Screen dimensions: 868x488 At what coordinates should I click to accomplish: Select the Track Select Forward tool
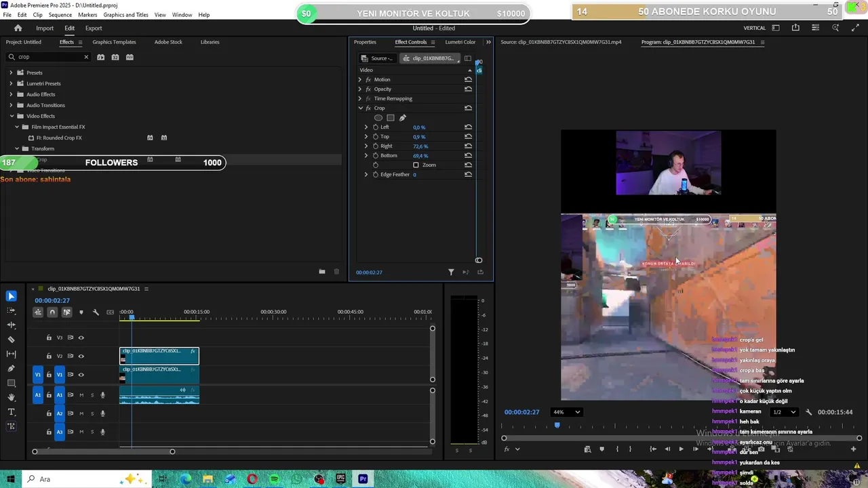[11, 310]
